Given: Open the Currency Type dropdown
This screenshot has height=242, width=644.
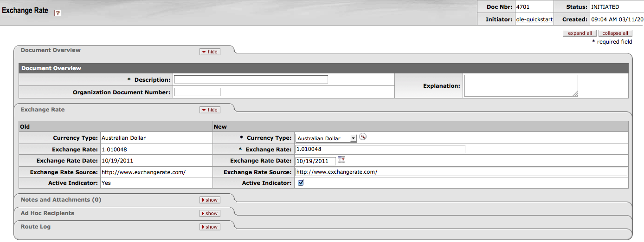Looking at the screenshot, I should (x=326, y=138).
